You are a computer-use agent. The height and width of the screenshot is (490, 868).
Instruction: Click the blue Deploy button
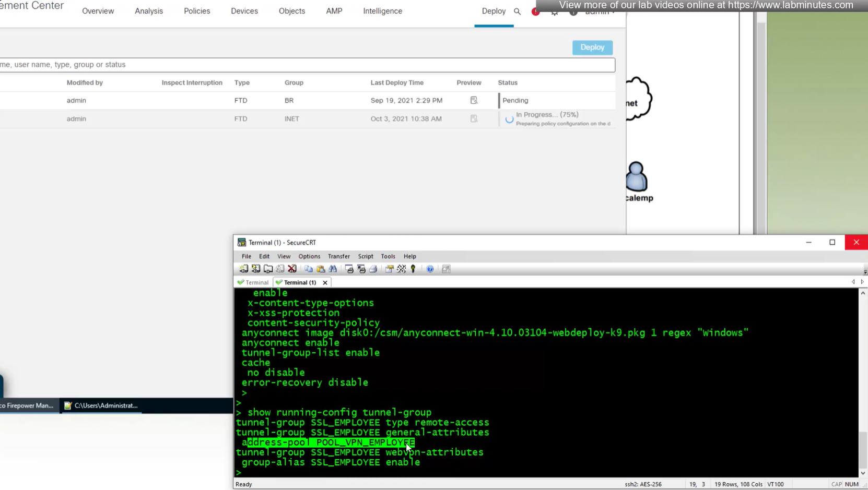[592, 47]
